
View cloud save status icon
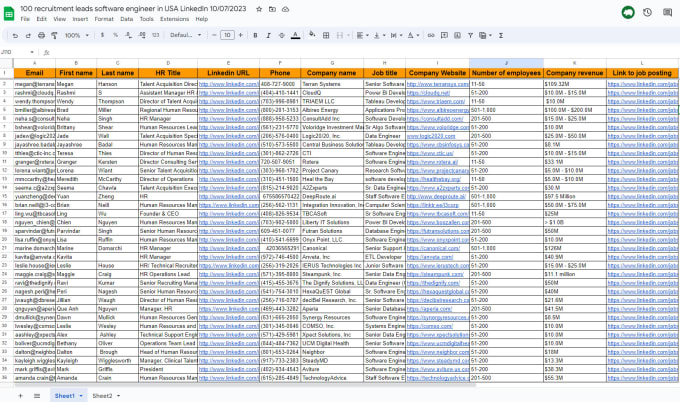click(x=285, y=9)
